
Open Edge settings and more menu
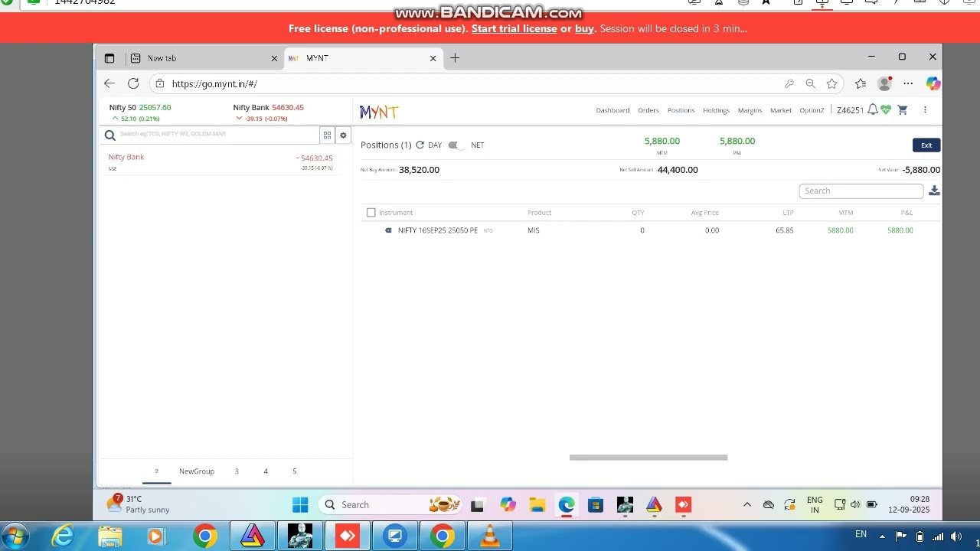coord(908,83)
